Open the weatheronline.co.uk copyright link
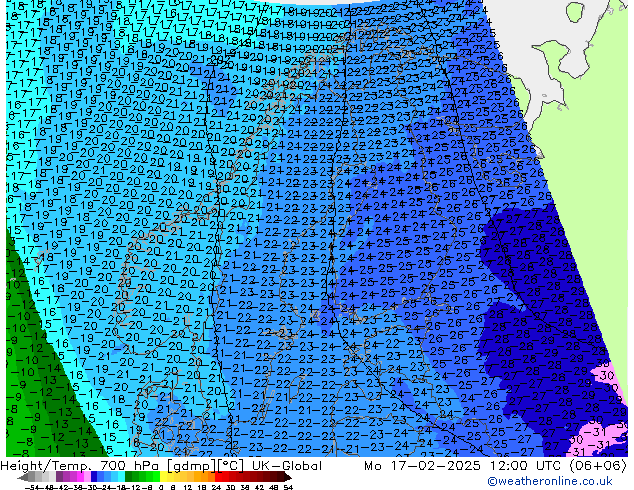This screenshot has height=490, width=634. [x=550, y=481]
